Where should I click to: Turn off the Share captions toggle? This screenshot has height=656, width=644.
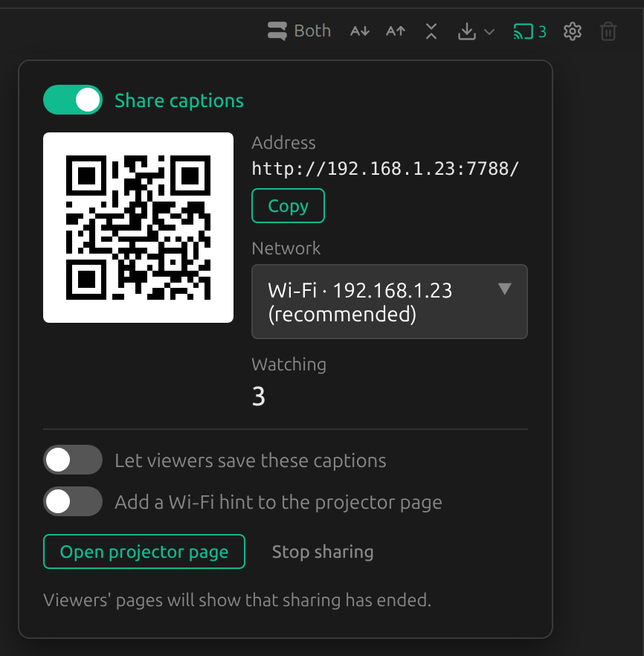coord(73,100)
